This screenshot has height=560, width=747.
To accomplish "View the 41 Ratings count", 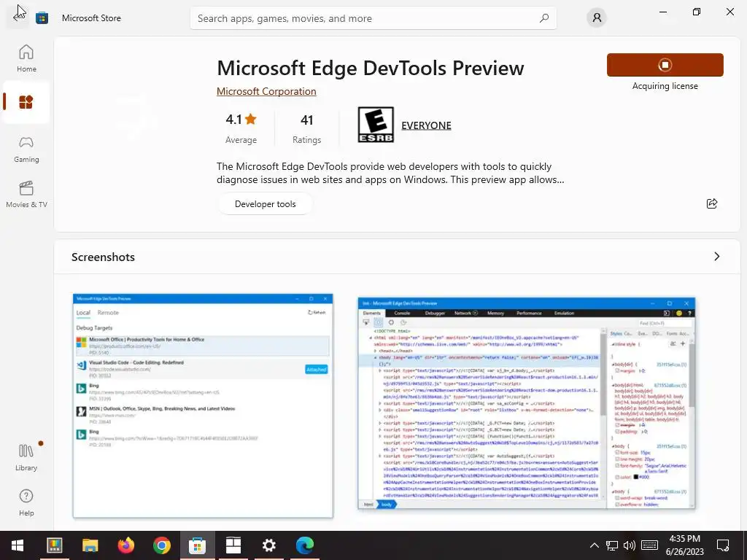I will click(307, 128).
